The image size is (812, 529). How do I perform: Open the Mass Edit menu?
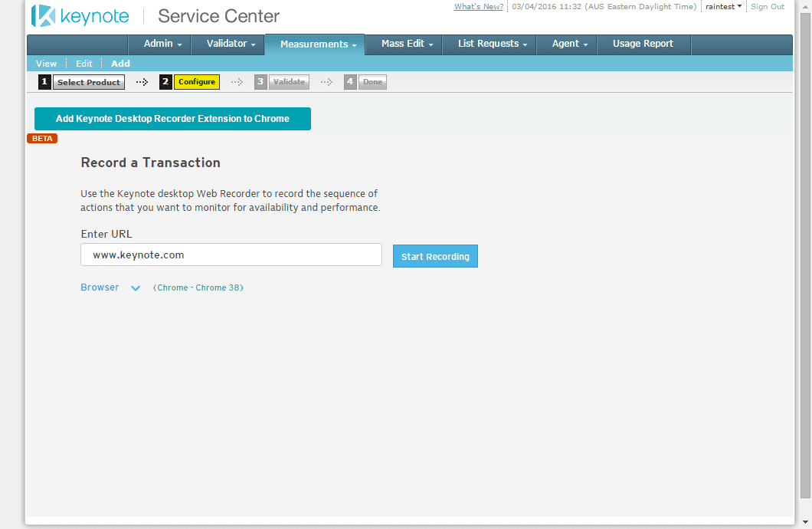(404, 44)
